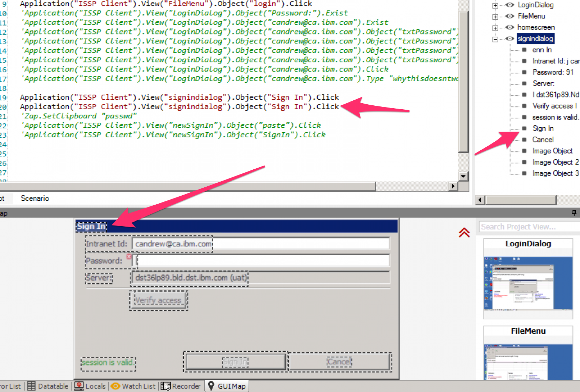
Task: Select FileMenu in the object tree
Action: tap(531, 16)
